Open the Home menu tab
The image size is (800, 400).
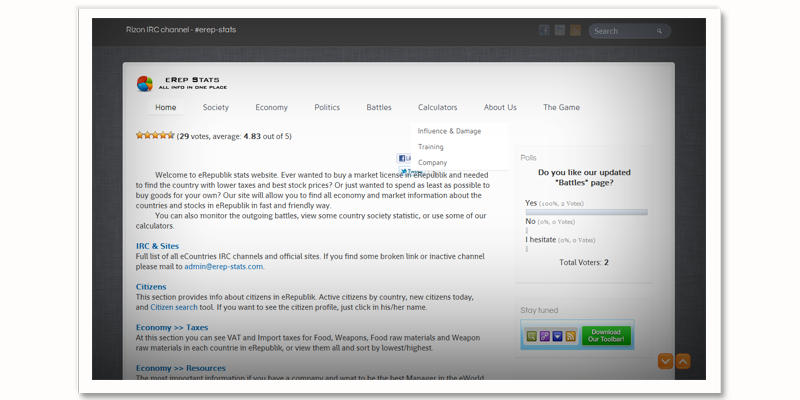pos(166,107)
